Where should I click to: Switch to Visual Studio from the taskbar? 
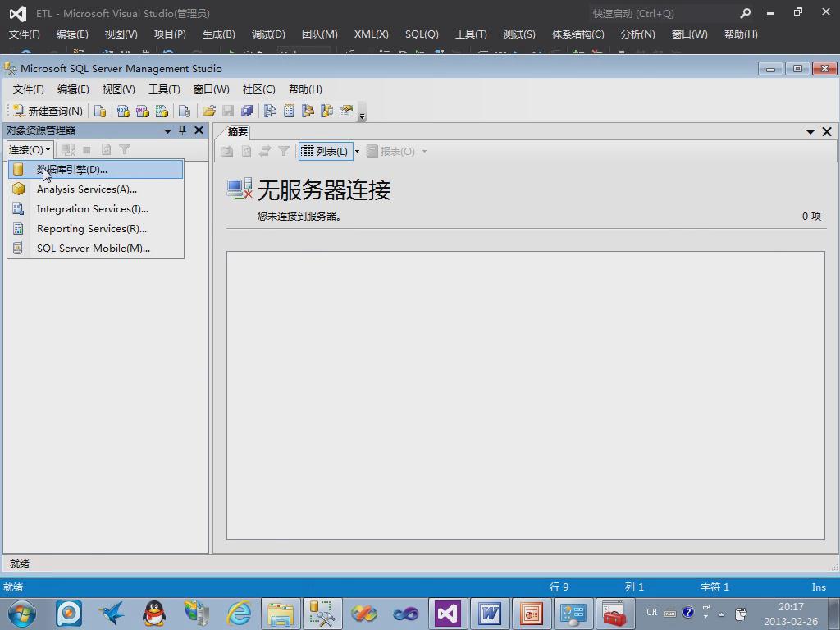(448, 614)
